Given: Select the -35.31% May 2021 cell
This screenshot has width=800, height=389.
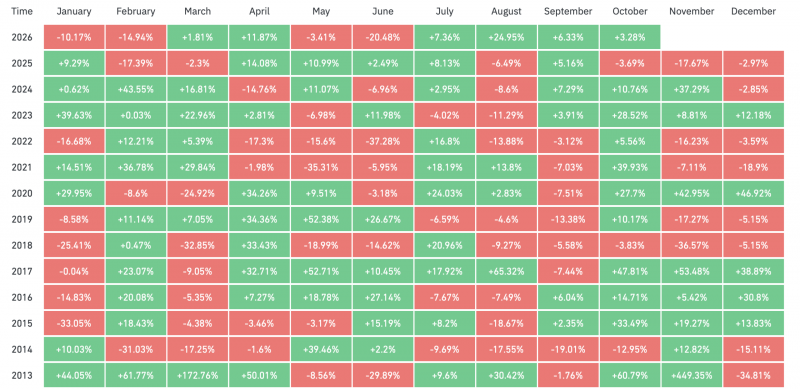Looking at the screenshot, I should 321,167.
